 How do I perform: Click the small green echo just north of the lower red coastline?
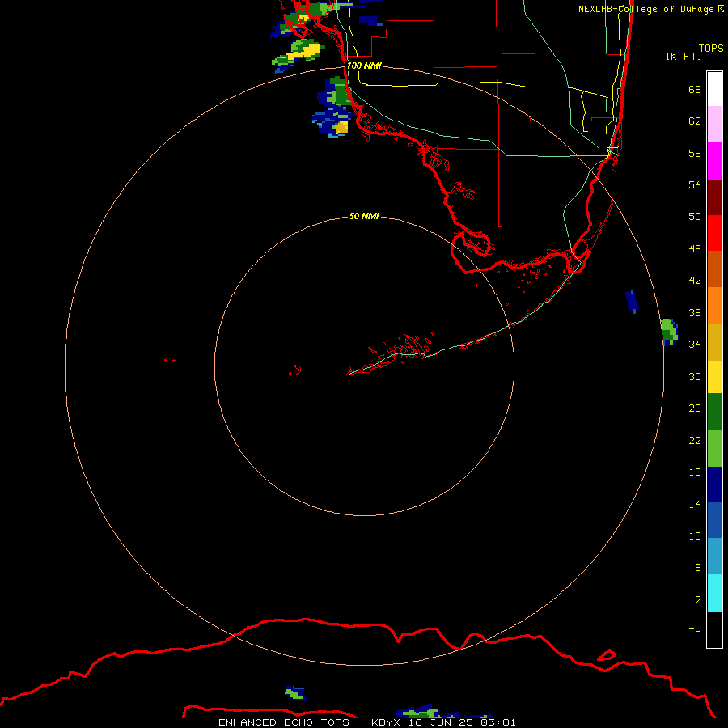(x=296, y=693)
